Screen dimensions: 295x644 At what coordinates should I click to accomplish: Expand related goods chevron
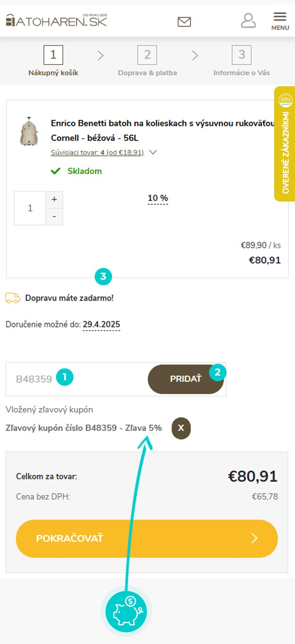pos(152,152)
